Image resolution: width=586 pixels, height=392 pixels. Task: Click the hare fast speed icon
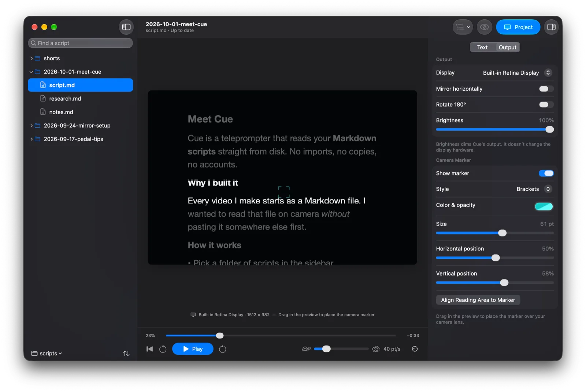click(x=376, y=349)
